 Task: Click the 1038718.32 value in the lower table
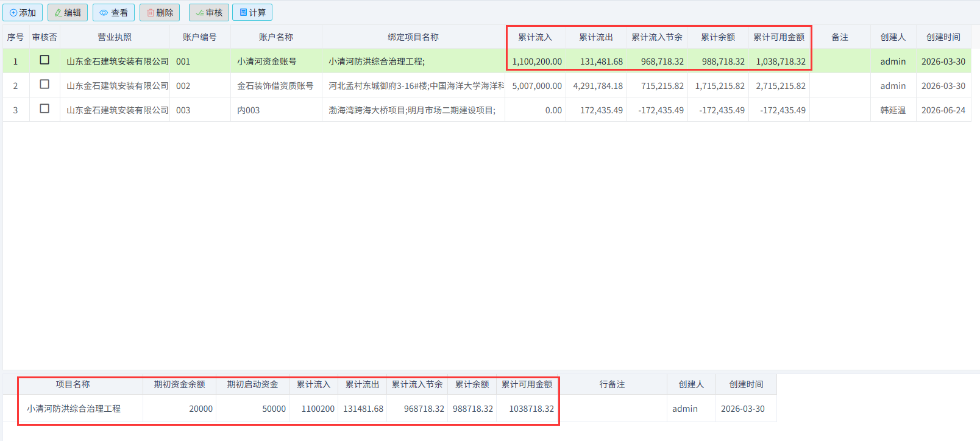[527, 409]
